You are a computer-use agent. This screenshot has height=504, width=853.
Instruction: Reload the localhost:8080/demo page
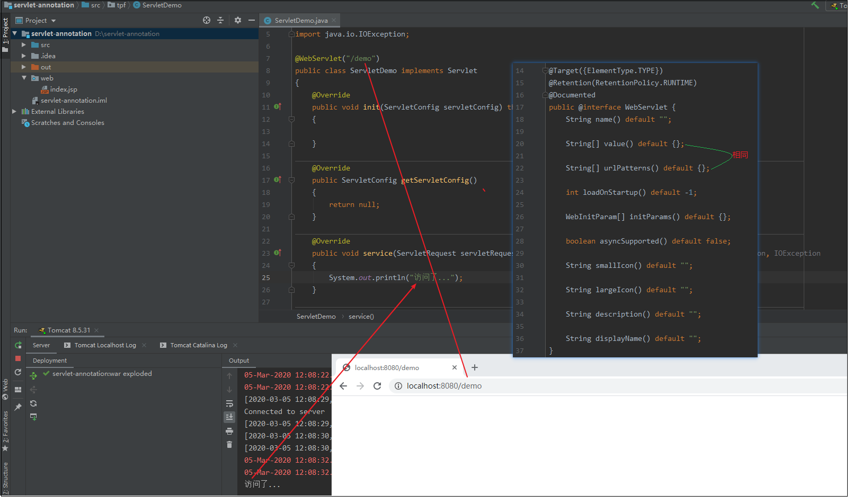pyautogui.click(x=377, y=386)
